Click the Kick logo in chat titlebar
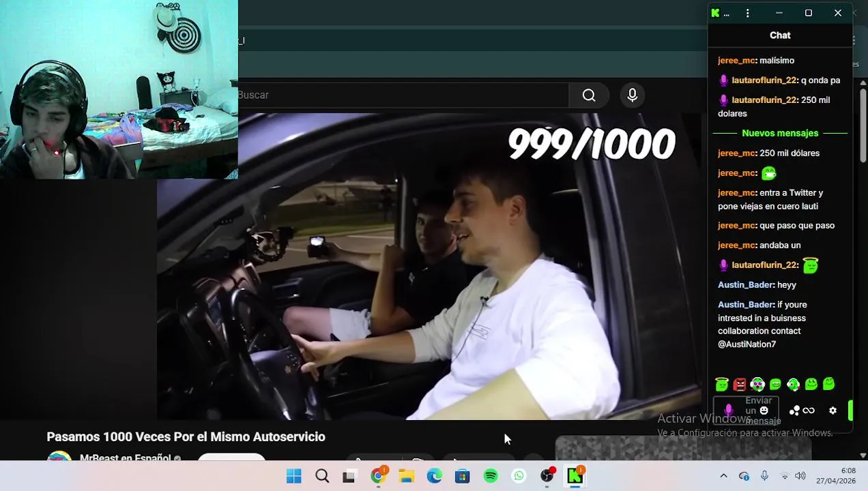The height and width of the screenshot is (491, 868). pos(715,13)
